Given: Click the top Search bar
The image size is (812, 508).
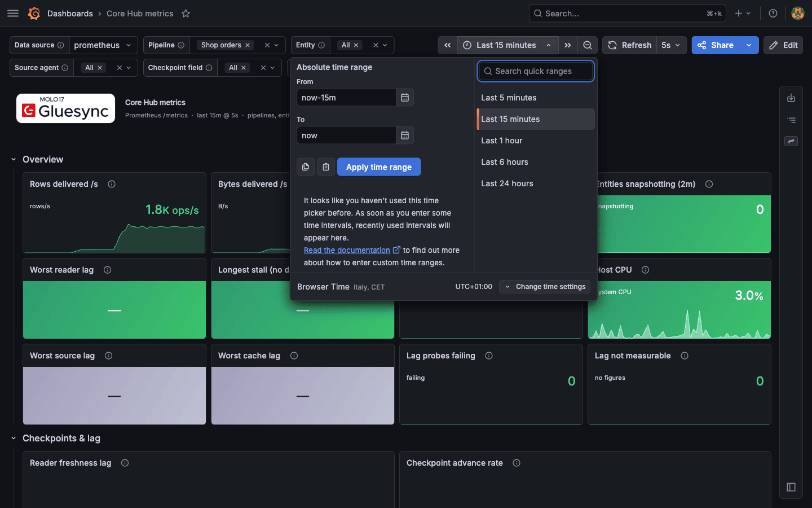Looking at the screenshot, I should 628,14.
